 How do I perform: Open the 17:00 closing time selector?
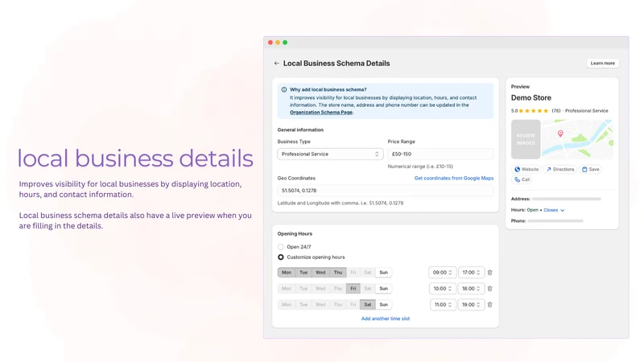pos(471,273)
